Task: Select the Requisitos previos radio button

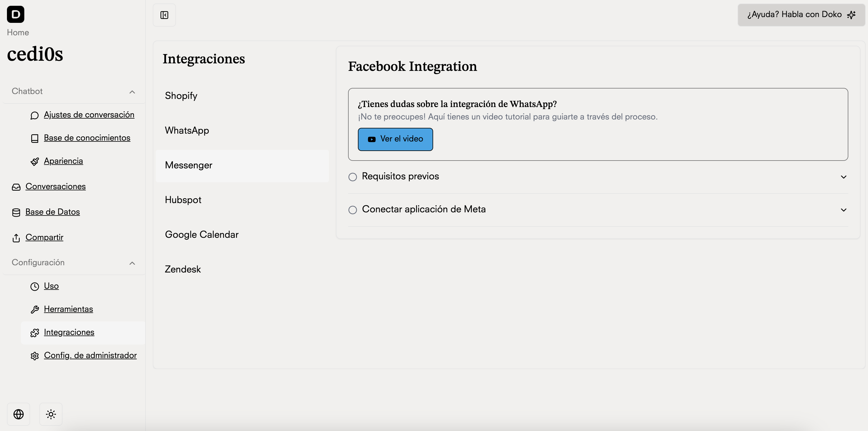Action: tap(352, 176)
